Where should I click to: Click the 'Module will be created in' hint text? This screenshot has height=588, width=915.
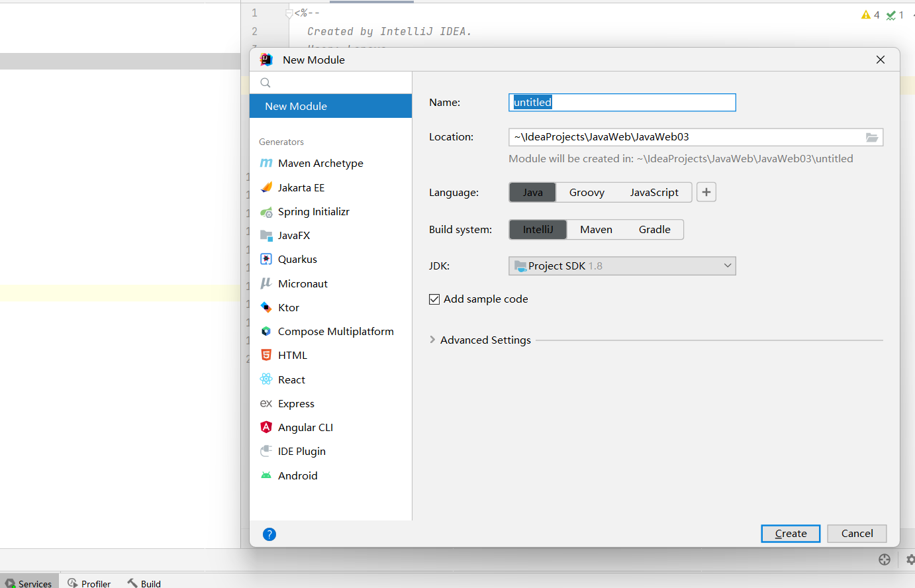681,158
